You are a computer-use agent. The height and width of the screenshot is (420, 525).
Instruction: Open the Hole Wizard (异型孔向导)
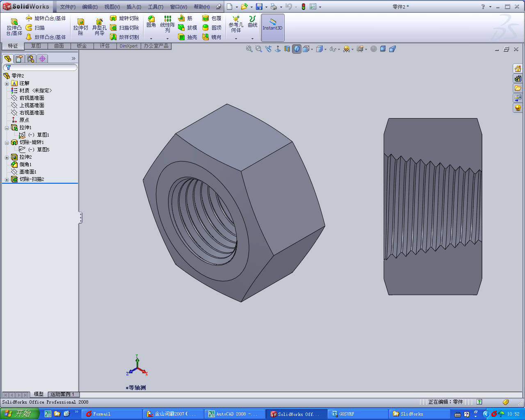pyautogui.click(x=99, y=27)
